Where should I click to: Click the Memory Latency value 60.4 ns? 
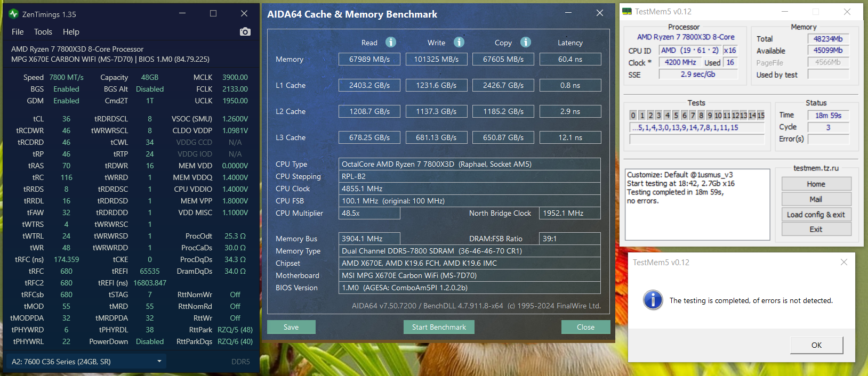[x=570, y=59]
